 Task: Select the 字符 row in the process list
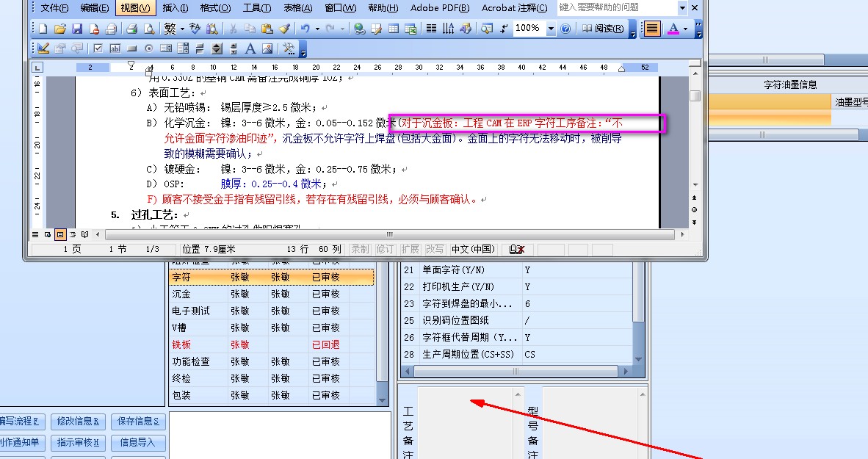[272, 277]
